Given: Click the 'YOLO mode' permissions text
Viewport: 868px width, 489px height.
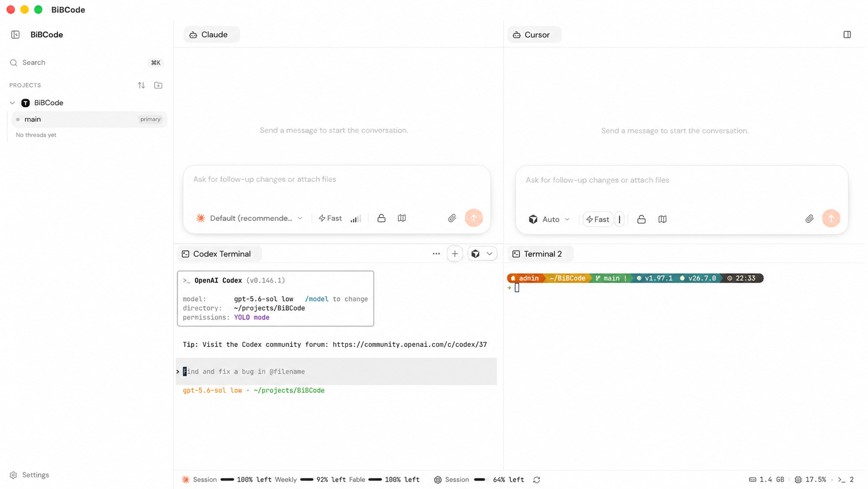Looking at the screenshot, I should point(251,318).
